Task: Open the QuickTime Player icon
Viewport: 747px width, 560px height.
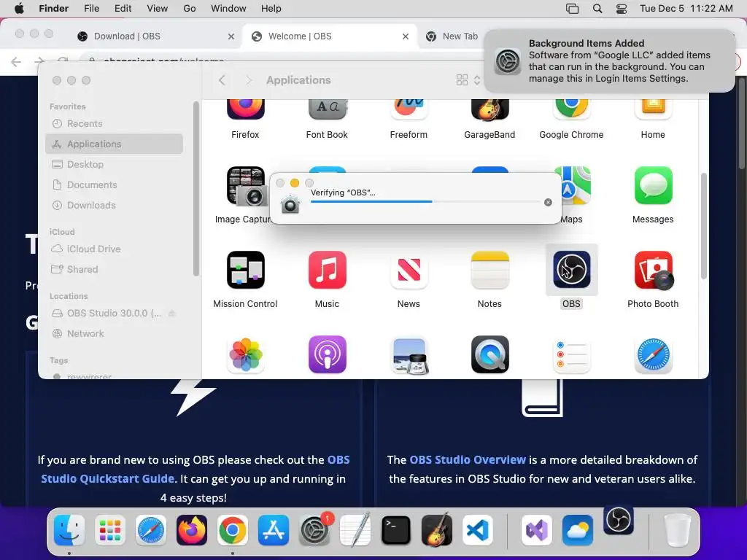Action: 489,355
